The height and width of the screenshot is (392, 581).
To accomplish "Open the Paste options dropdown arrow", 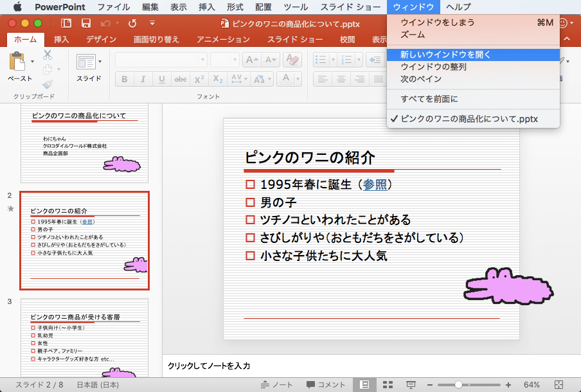I will [33, 62].
